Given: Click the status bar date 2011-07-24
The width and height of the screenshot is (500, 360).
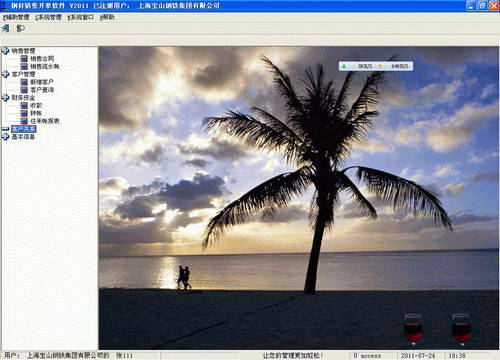Looking at the screenshot, I should [418, 356].
